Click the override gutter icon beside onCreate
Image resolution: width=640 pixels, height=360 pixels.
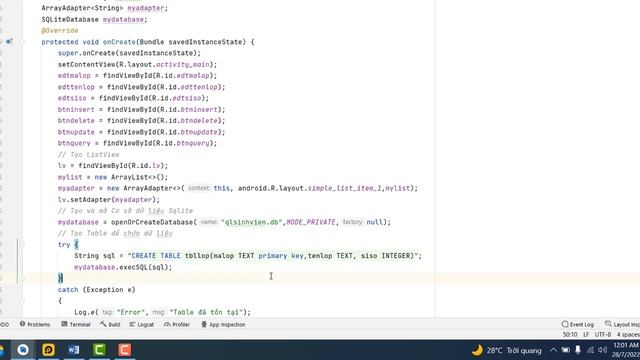(9, 42)
